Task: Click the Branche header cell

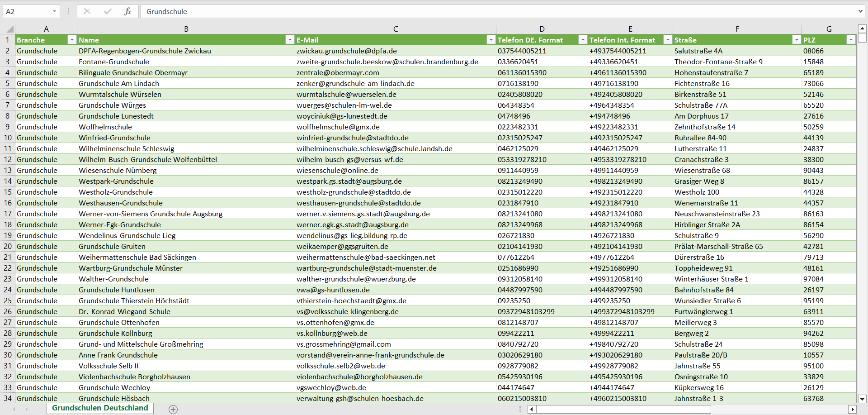Action: tap(46, 40)
